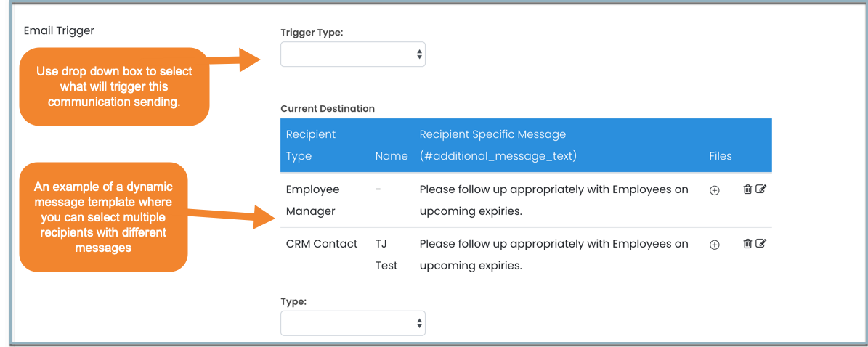Click the Files column header
Viewport: 868px width, 347px height.
(x=721, y=156)
